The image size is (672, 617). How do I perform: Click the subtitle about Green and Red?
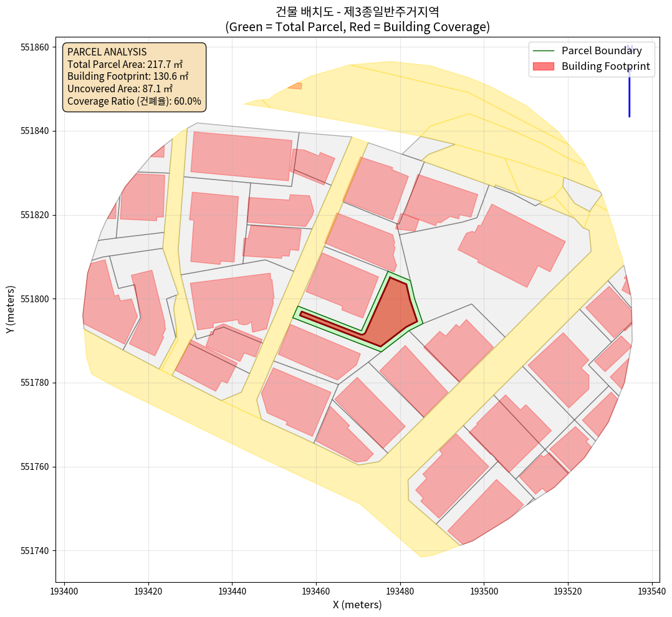(357, 27)
